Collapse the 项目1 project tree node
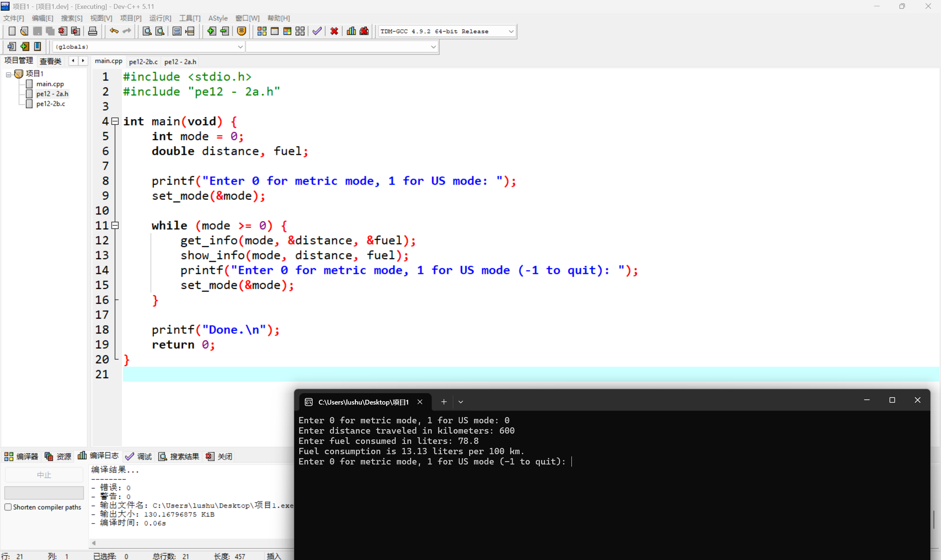This screenshot has width=941, height=560. pyautogui.click(x=8, y=74)
